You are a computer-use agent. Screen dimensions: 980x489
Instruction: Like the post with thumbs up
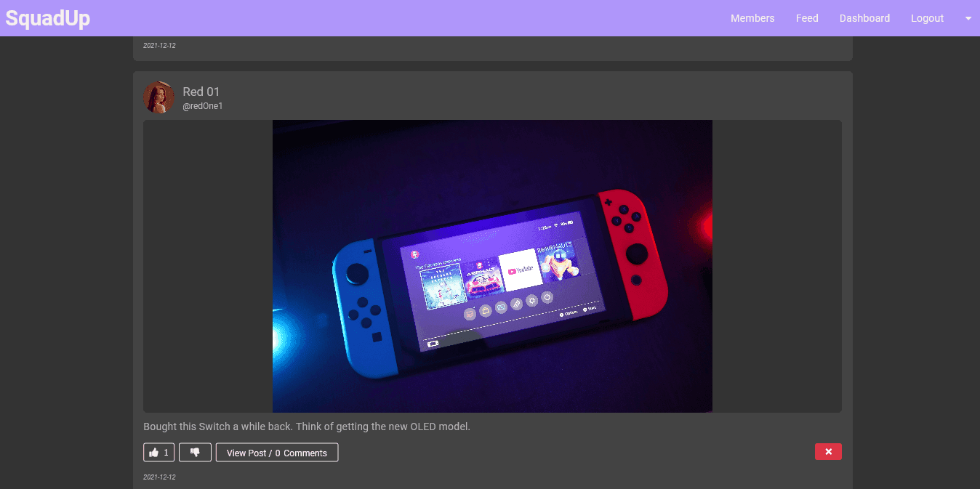(158, 453)
